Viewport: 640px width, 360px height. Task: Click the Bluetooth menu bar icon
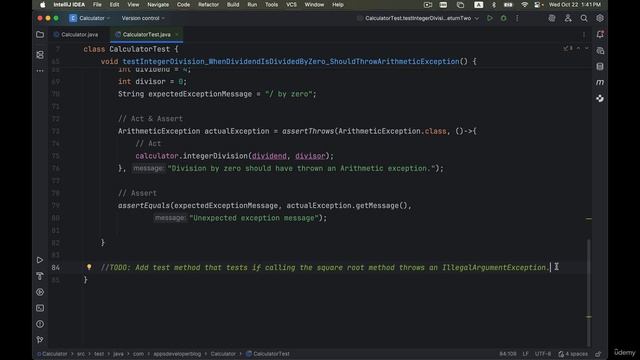pyautogui.click(x=493, y=5)
